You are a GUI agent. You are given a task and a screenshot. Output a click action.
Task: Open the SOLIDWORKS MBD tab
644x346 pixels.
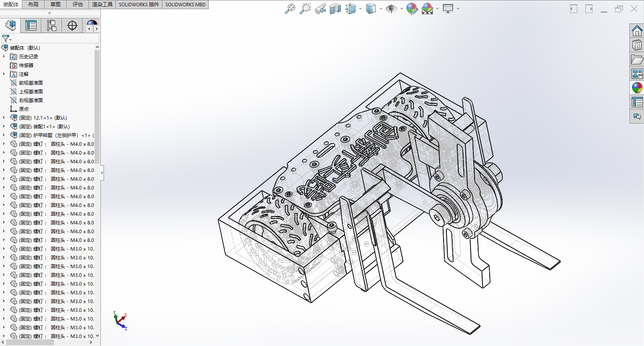(x=185, y=4)
